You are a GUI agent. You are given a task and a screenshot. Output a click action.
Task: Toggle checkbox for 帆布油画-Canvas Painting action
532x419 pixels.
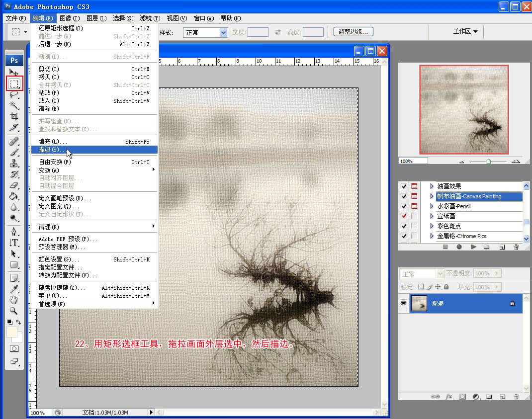[x=404, y=196]
